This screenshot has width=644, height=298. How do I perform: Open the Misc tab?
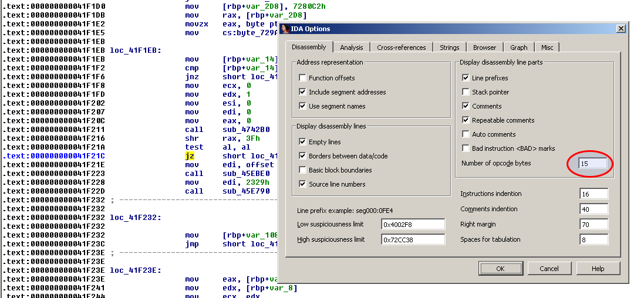[x=547, y=48]
